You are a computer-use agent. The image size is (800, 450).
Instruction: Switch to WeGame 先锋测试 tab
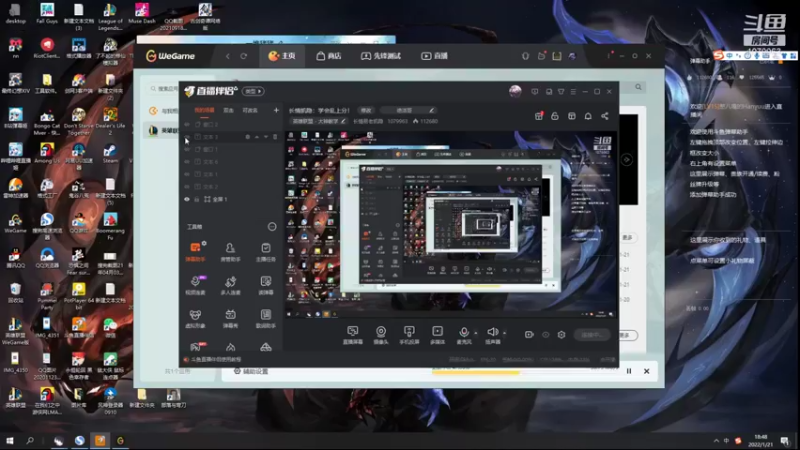[381, 56]
